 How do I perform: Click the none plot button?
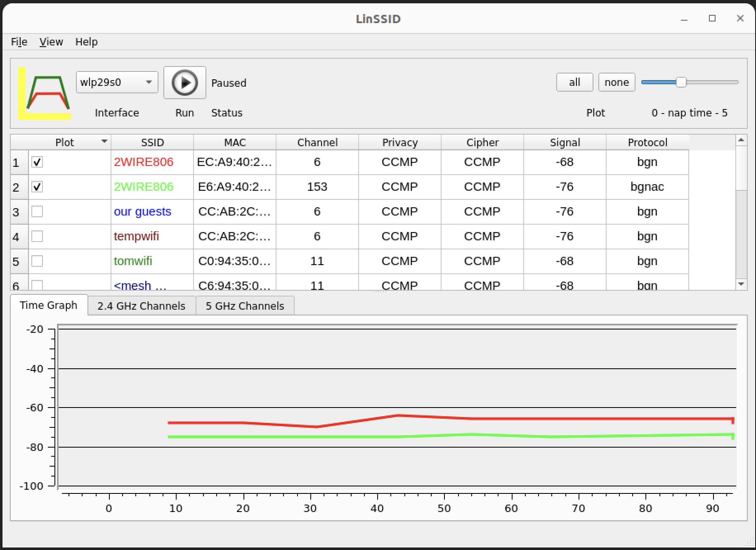pos(617,82)
